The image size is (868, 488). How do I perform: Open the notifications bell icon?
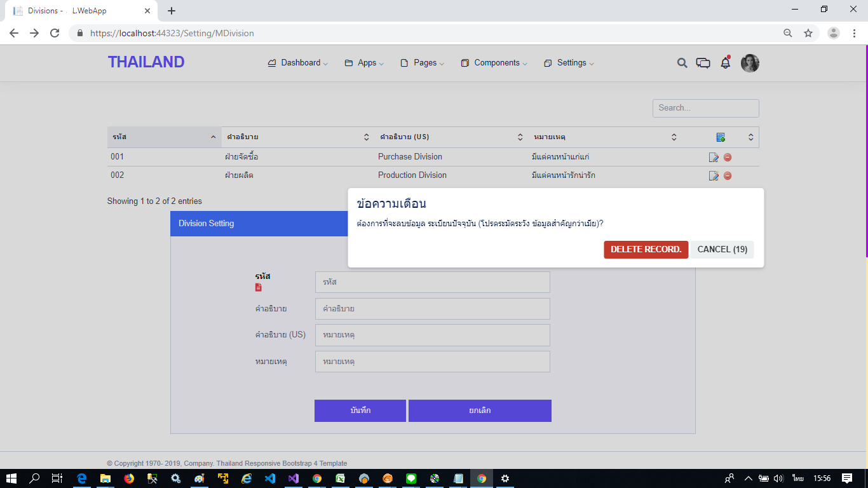pos(725,63)
